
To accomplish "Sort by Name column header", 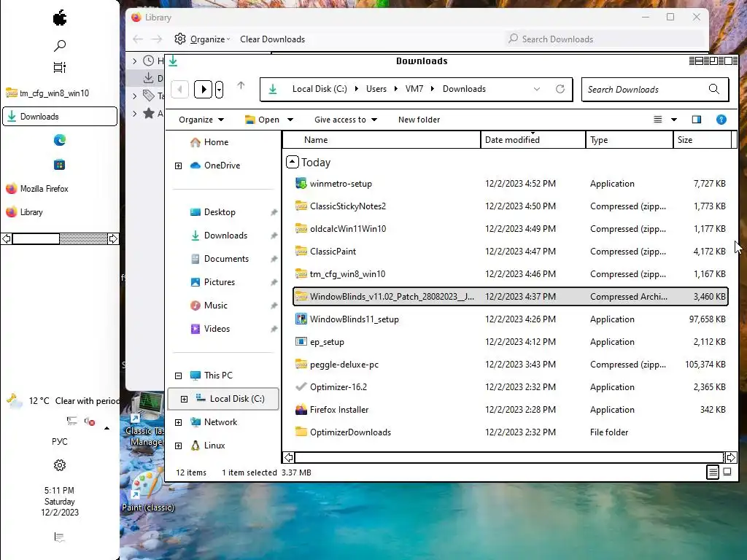I will click(382, 140).
